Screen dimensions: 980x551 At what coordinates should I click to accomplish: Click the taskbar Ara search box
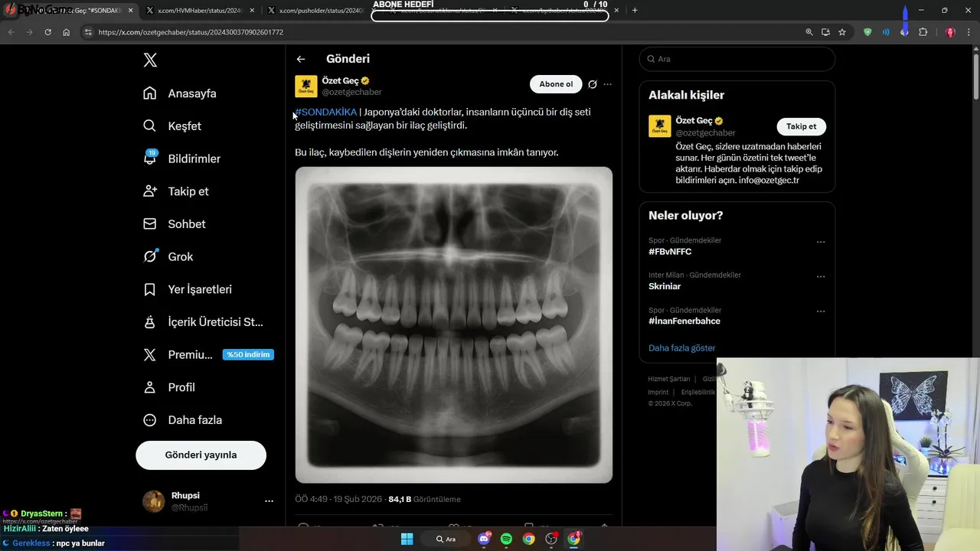tap(446, 539)
